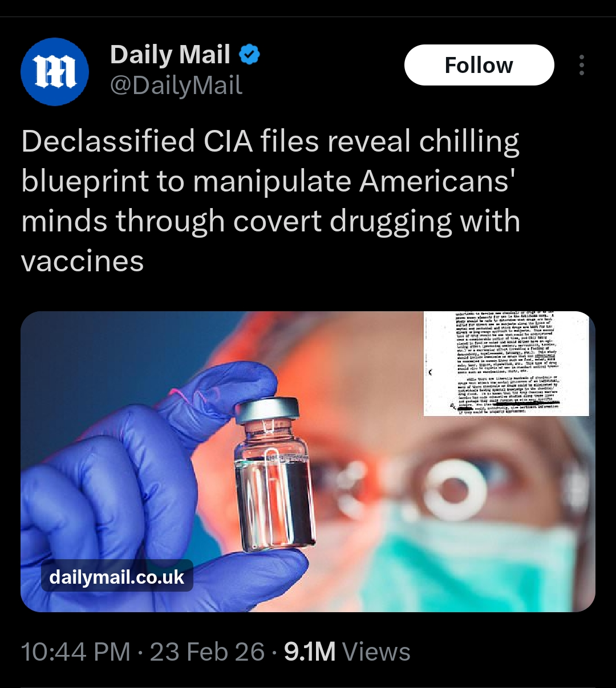The width and height of the screenshot is (616, 688).
Task: Click the 'Declassified CIA files' headline line
Action: coord(270,141)
